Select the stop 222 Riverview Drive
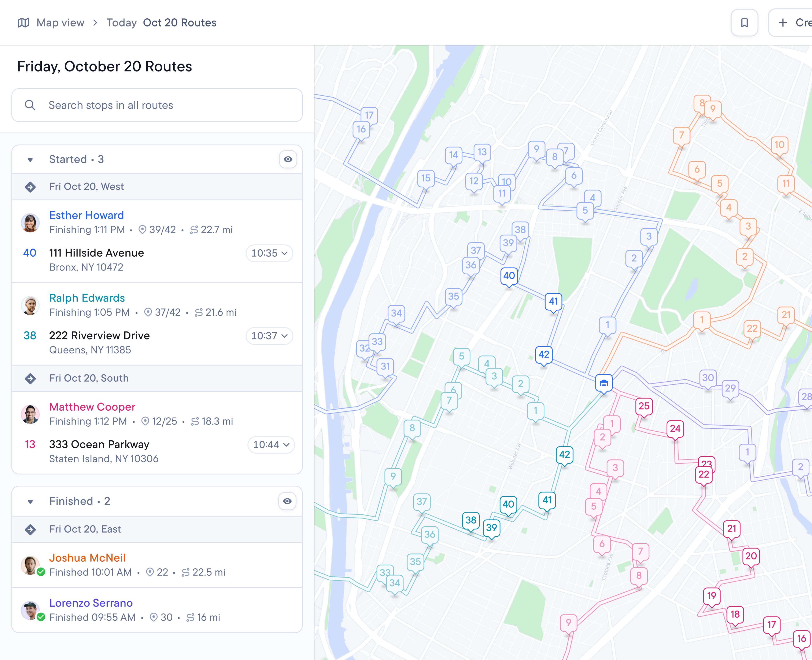The image size is (812, 660). [100, 336]
